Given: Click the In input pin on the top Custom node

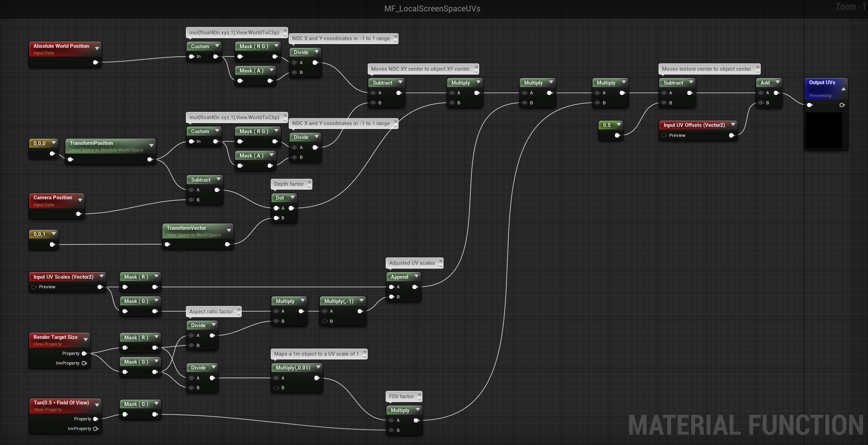Looking at the screenshot, I should (191, 56).
